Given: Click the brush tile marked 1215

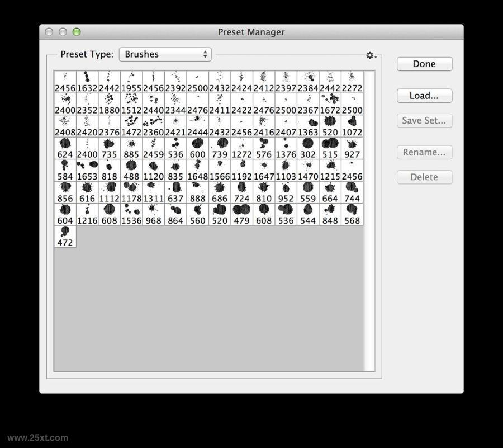Looking at the screenshot, I should coord(330,171).
